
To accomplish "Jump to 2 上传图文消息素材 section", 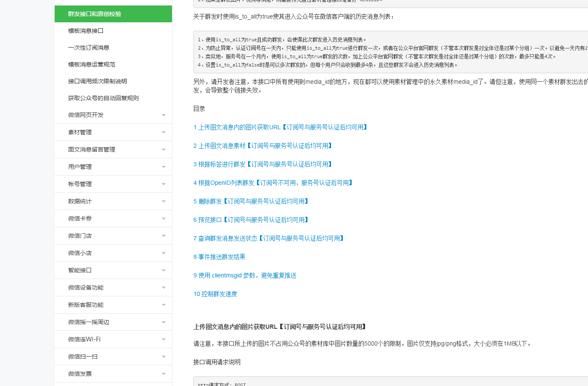I will (263, 146).
